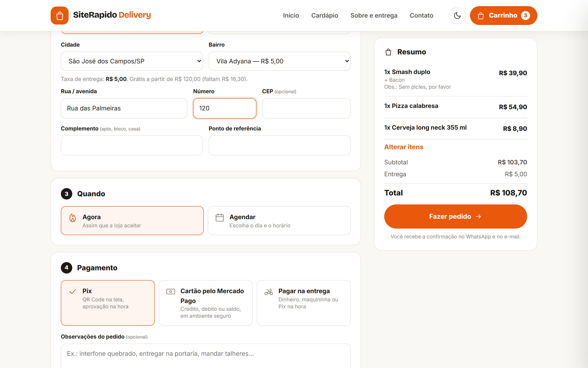588x368 pixels.
Task: Click the 'Taxa de entrega: R$ 5,00' text
Action: 94,79
